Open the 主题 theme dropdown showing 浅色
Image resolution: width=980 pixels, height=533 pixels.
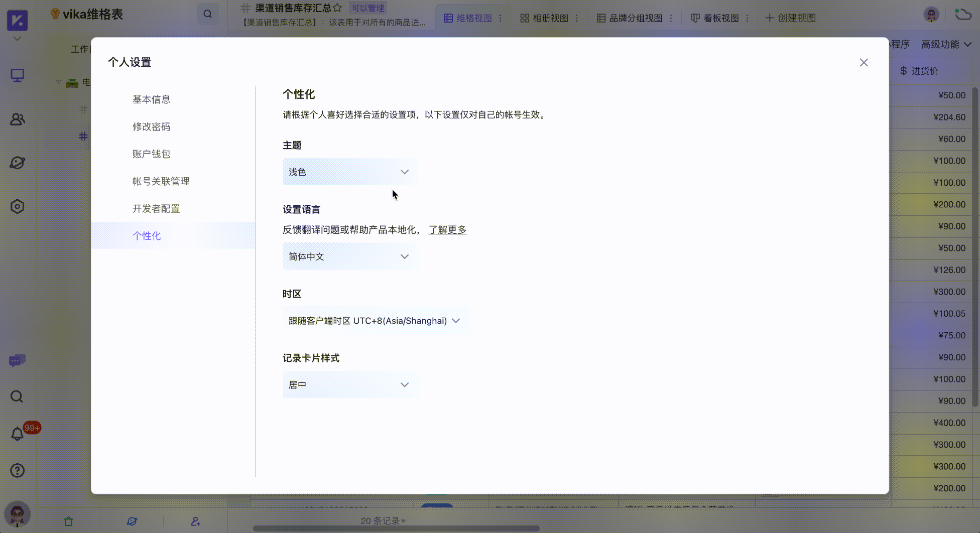[x=350, y=171]
